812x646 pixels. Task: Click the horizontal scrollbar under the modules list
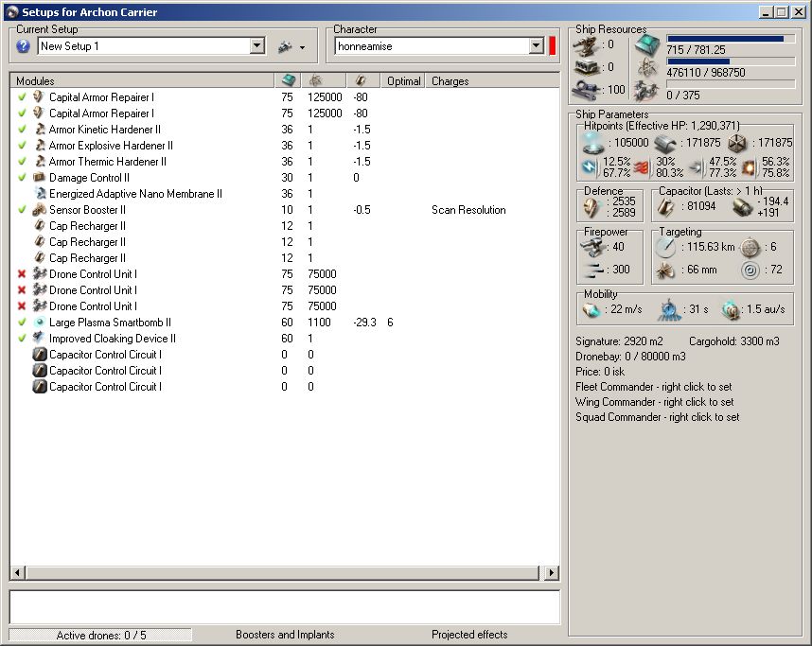coord(284,573)
